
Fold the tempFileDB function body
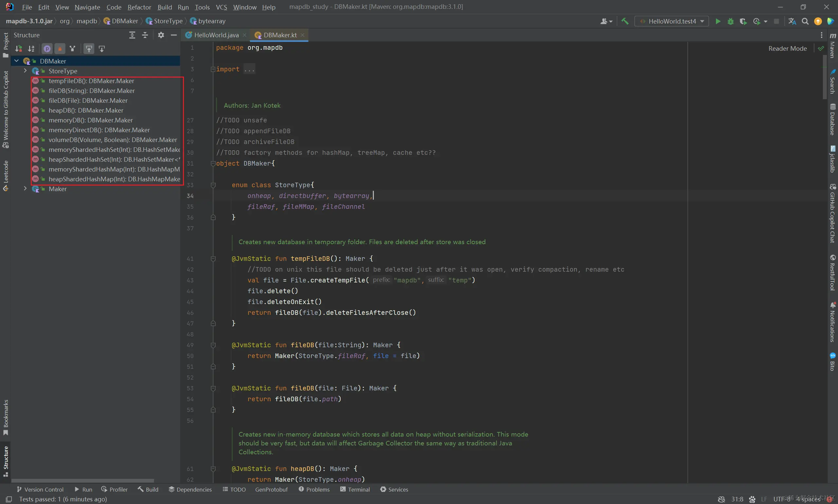click(x=213, y=259)
